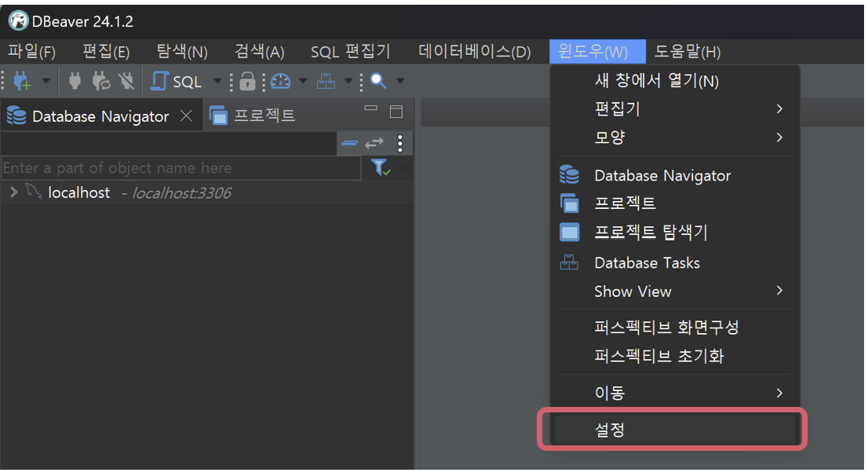
Task: Choose Database Tasks from window menu
Action: point(675,262)
